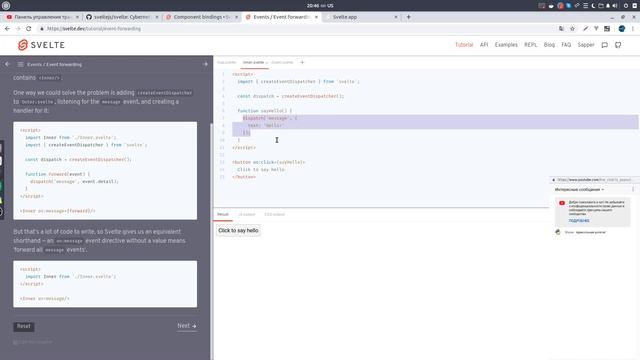This screenshot has width=640, height=360.
Task: Click the user avatar in the YouTube chat popup
Action: click(558, 232)
